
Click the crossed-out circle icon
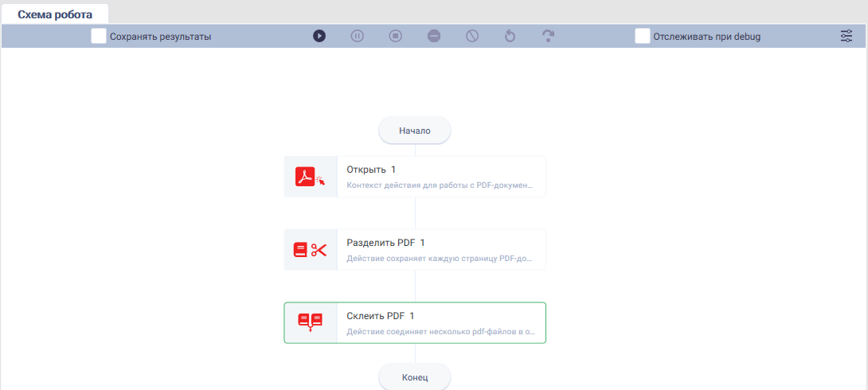click(471, 36)
